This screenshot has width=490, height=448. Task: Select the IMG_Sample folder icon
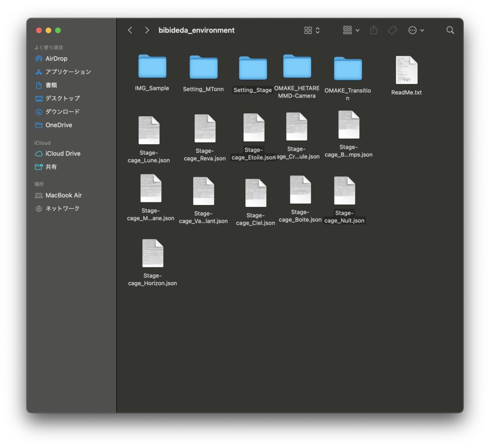coord(152,66)
